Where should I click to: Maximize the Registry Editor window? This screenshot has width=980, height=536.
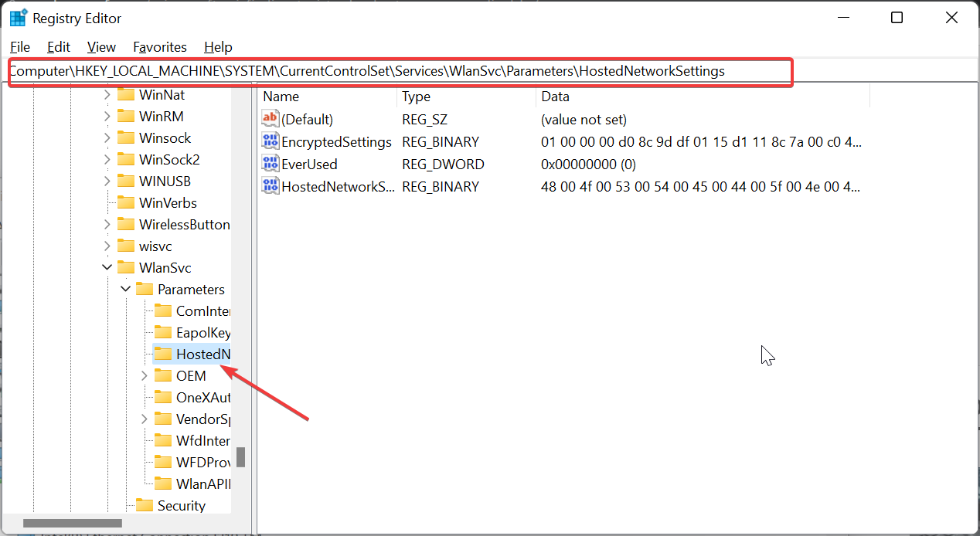click(x=897, y=18)
